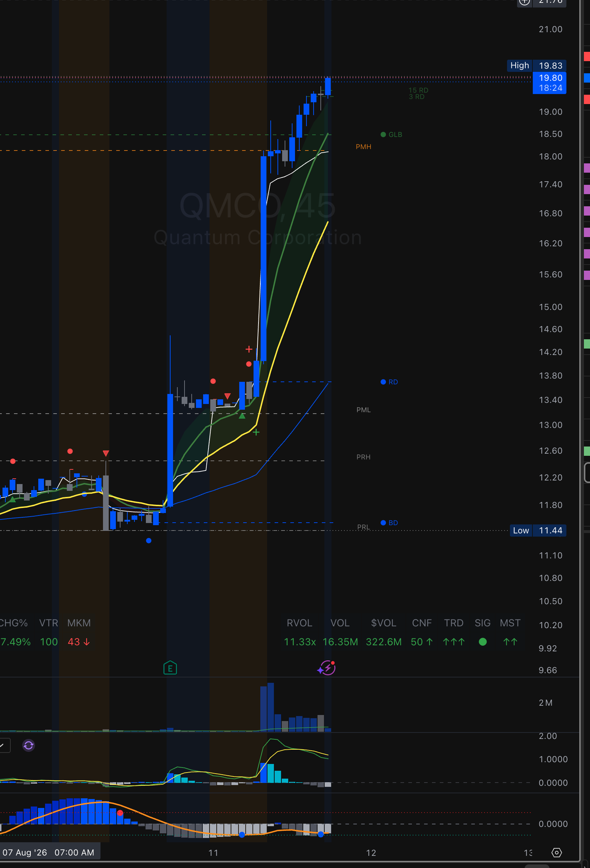The width and height of the screenshot is (590, 868).
Task: Click the 2 M volume axis label
Action: [546, 703]
